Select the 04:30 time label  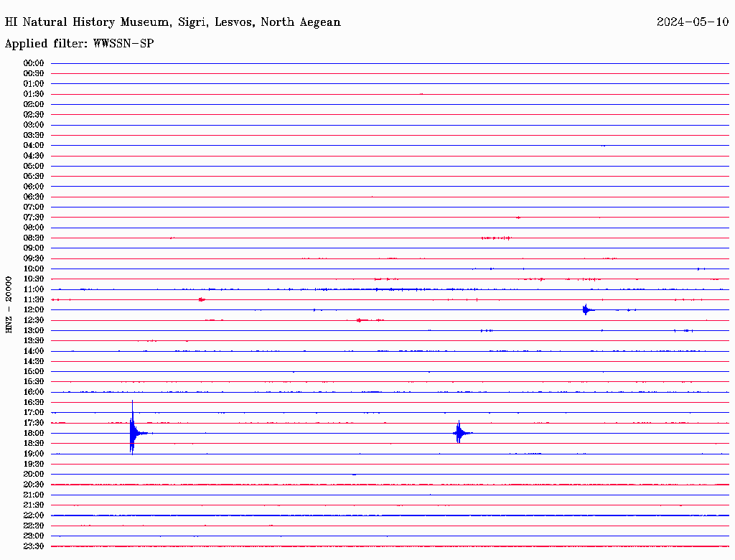tap(34, 156)
